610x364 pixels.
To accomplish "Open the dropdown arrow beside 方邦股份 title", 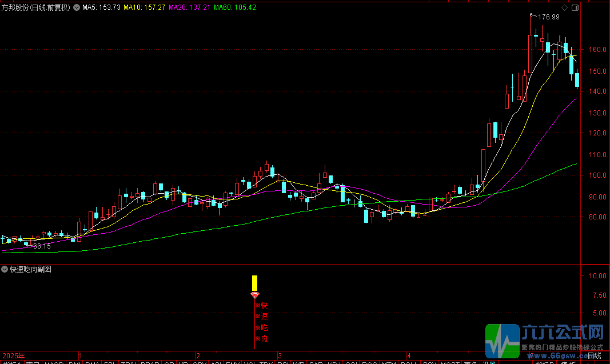I will point(77,7).
